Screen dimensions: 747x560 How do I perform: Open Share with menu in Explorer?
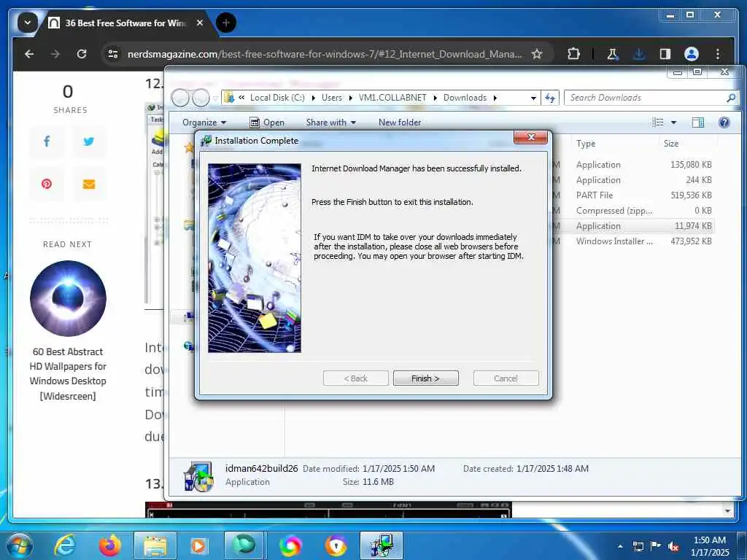[330, 122]
